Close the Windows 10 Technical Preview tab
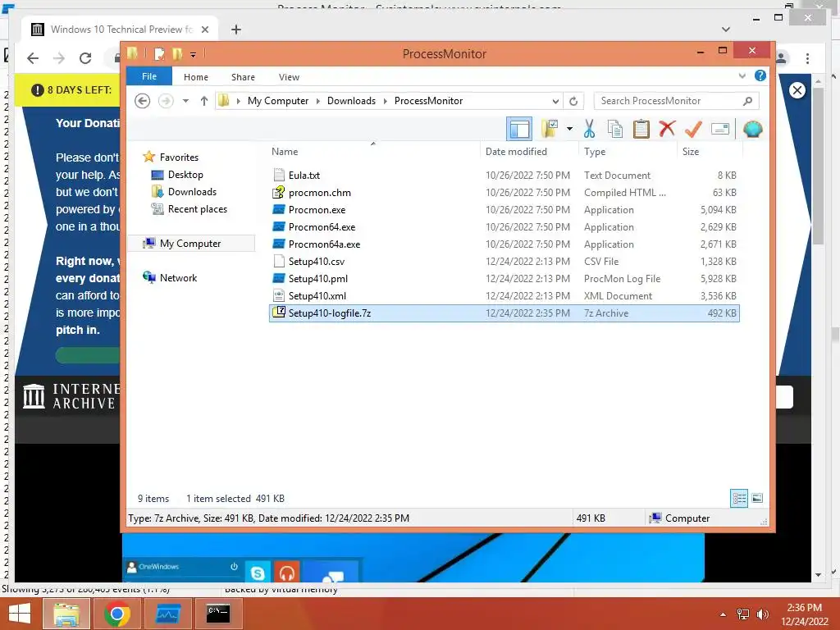Screen dimensions: 840x630 (x=204, y=30)
